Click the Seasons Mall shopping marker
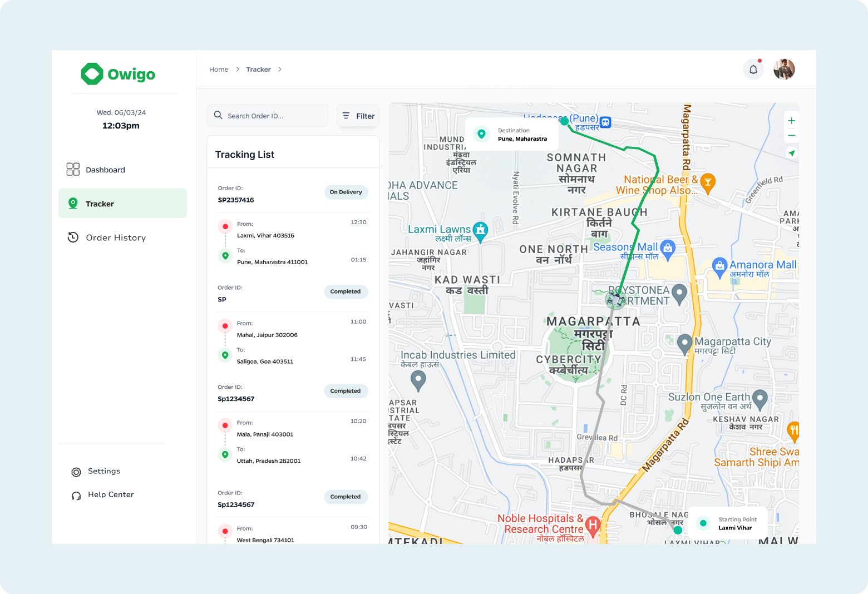 [x=668, y=249]
